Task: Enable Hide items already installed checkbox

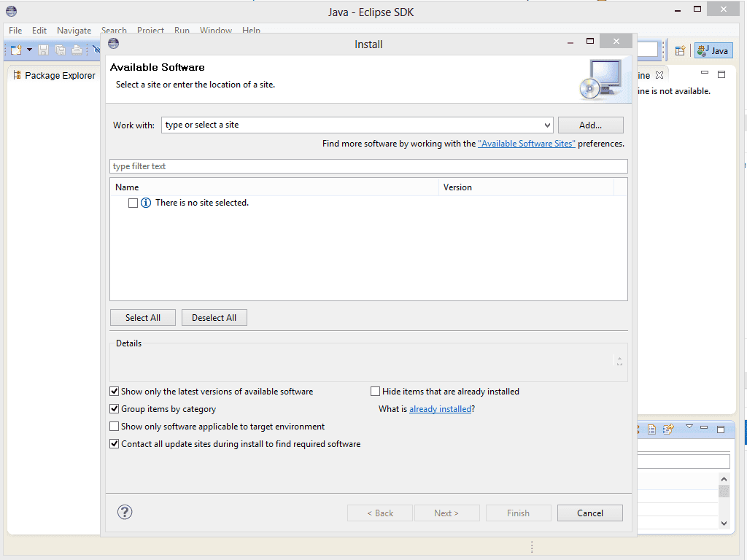Action: coord(376,392)
